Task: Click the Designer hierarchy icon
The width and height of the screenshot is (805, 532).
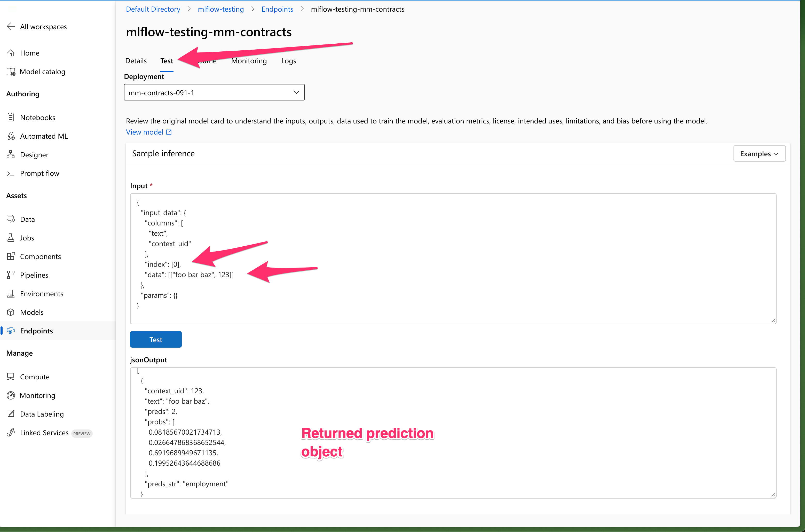Action: pos(11,155)
